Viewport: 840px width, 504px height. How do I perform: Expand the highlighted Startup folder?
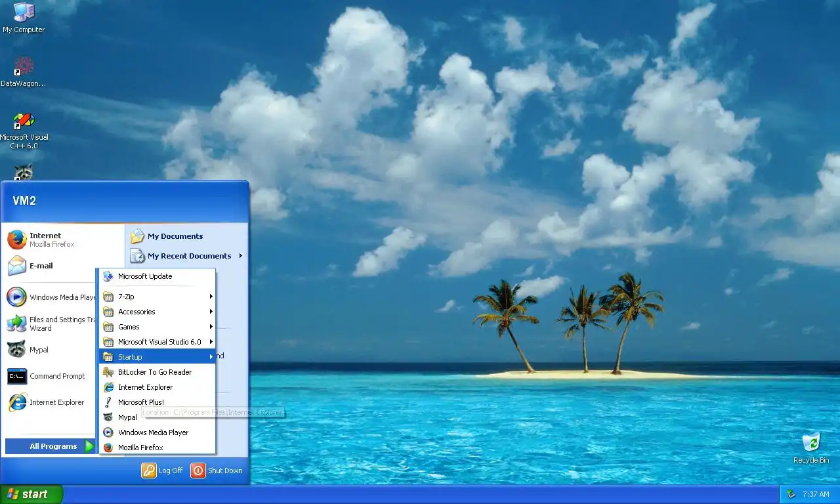point(157,357)
